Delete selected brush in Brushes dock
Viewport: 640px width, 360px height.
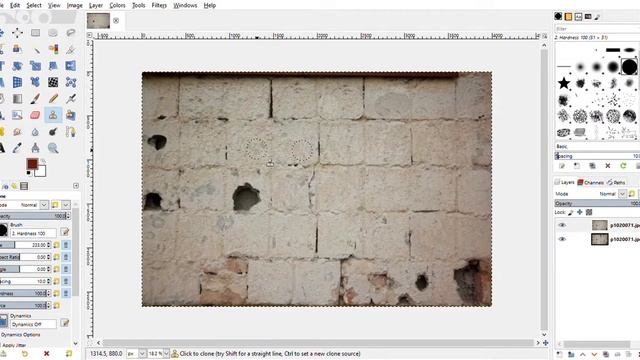click(x=608, y=166)
